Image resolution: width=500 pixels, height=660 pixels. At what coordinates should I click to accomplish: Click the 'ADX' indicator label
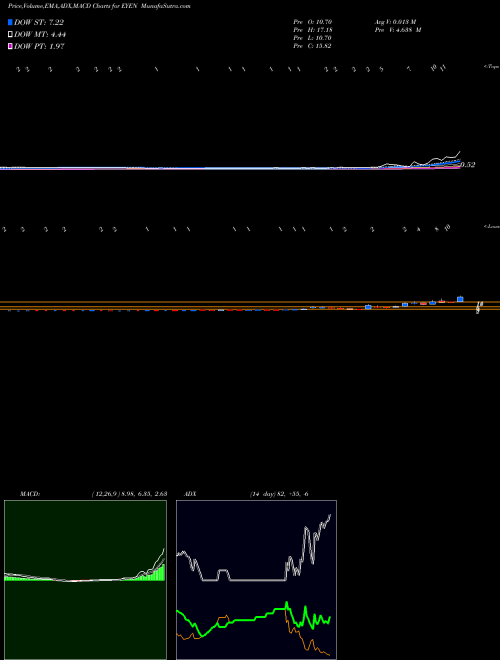tap(191, 494)
